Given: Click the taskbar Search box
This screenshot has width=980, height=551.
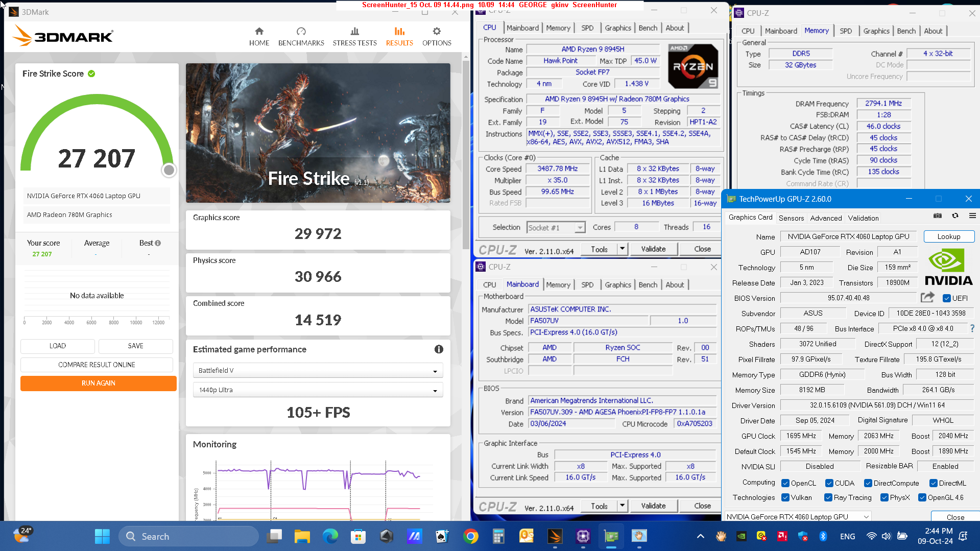Looking at the screenshot, I should 189,536.
